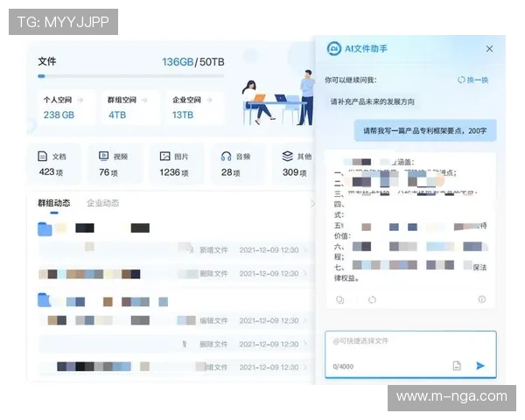Viewport: 525px width, 420px height.
Task: Click the regenerate icon below AI answer
Action: pyautogui.click(x=372, y=299)
